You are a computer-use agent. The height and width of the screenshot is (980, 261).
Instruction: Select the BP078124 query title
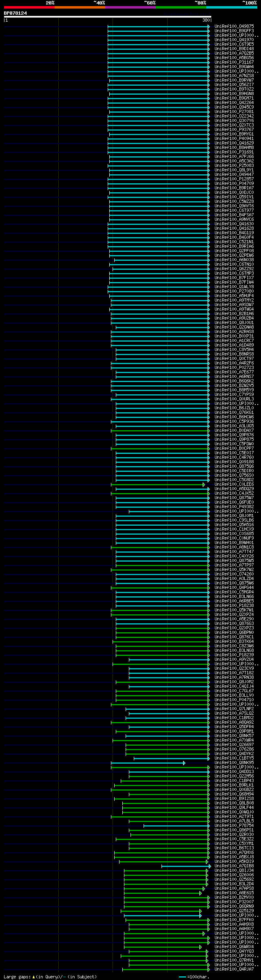15,13
